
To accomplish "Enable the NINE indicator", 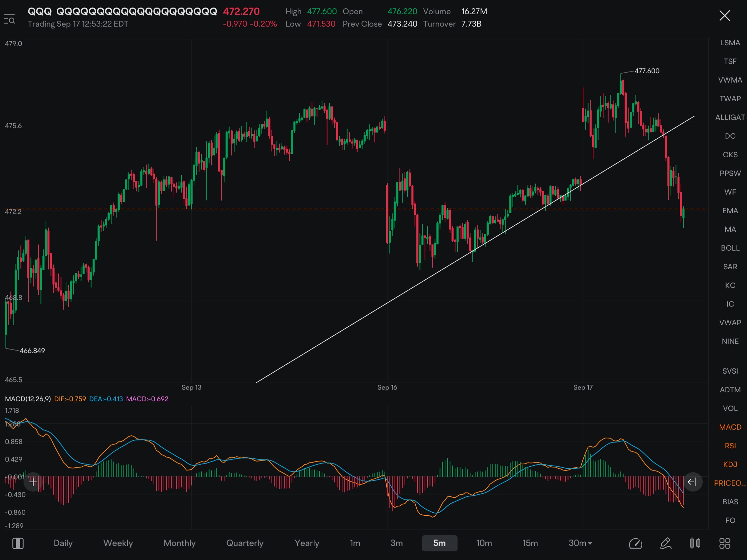I will click(730, 341).
